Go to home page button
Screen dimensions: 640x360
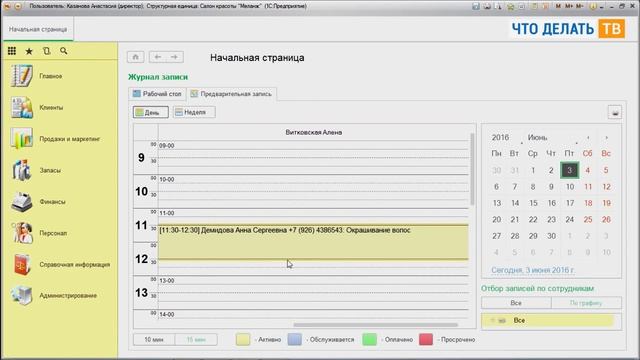point(136,57)
